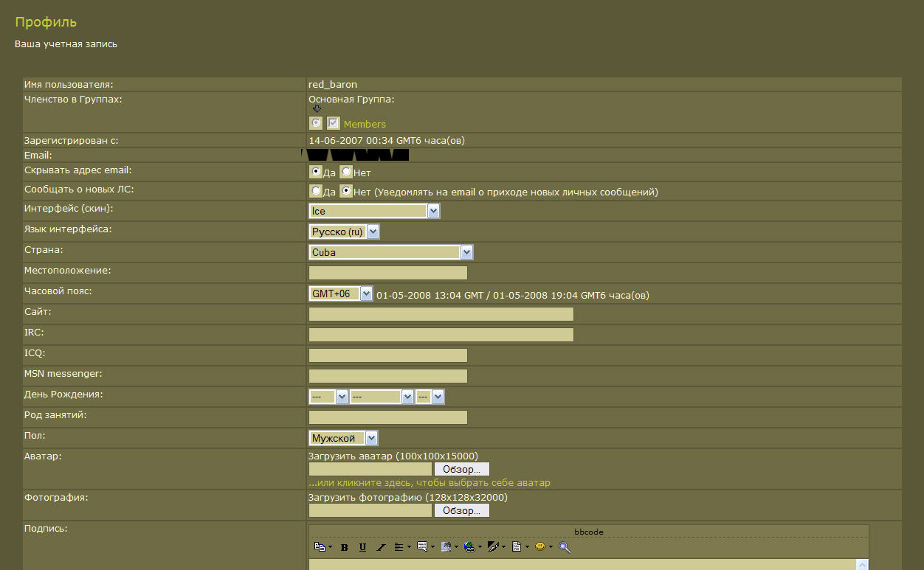
Task: Select 'Да' for new PM notifications
Action: coord(316,192)
